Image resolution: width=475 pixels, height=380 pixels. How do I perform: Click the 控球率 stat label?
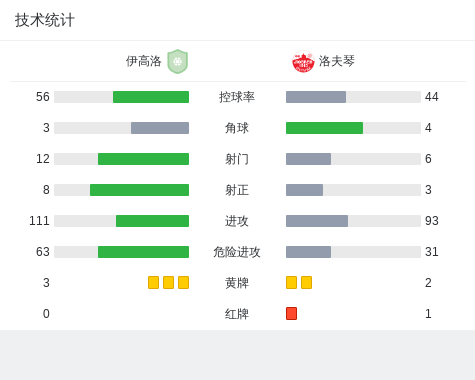tap(237, 97)
